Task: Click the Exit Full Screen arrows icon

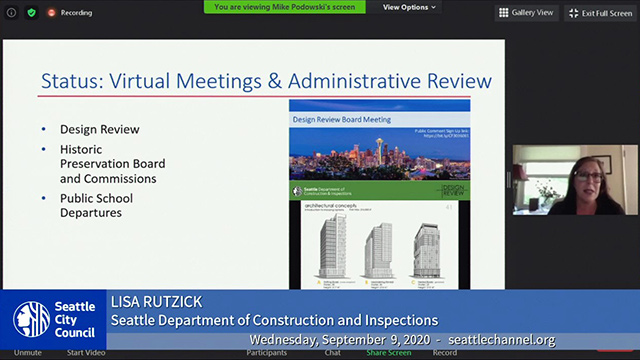Action: point(573,13)
